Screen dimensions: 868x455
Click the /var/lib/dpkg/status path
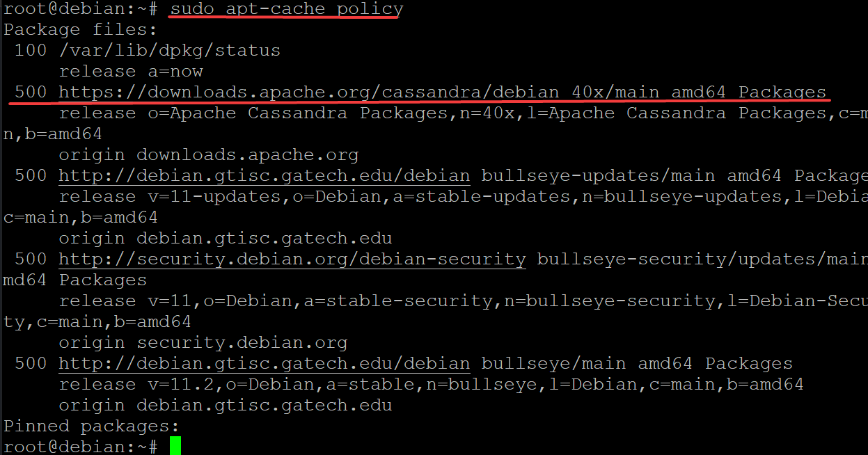coord(169,50)
